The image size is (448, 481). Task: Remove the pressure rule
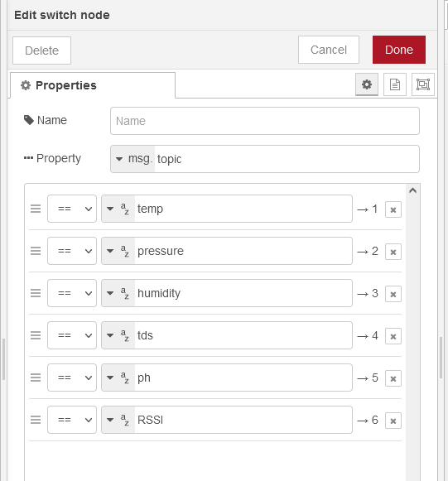(393, 252)
